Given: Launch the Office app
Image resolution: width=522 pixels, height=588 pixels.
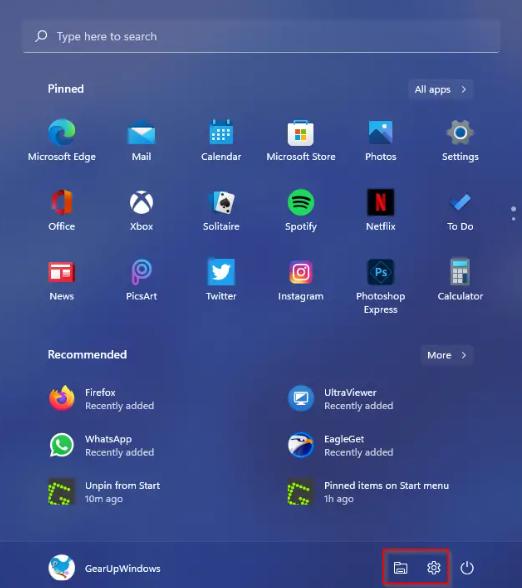Looking at the screenshot, I should 62,210.
